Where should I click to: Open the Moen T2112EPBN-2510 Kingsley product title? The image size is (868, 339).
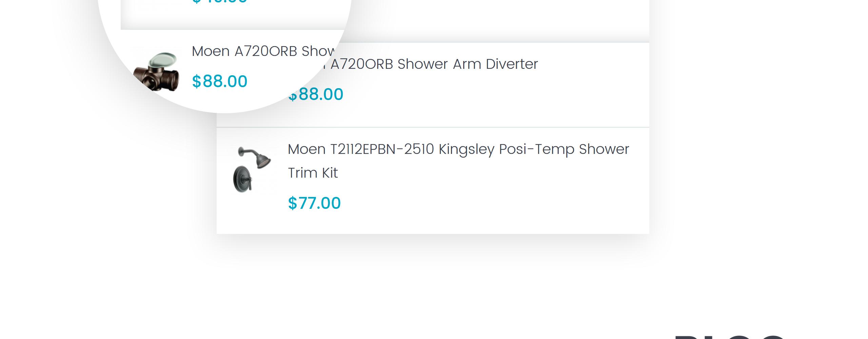pos(458,161)
